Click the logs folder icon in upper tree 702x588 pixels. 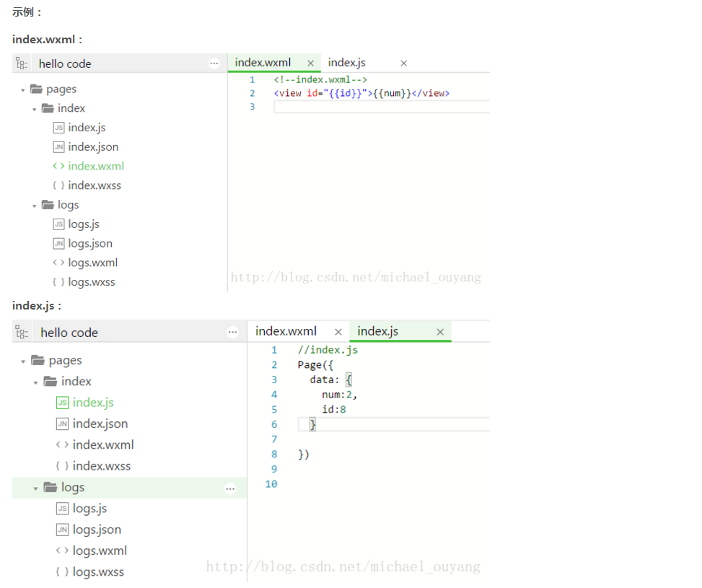click(x=48, y=205)
